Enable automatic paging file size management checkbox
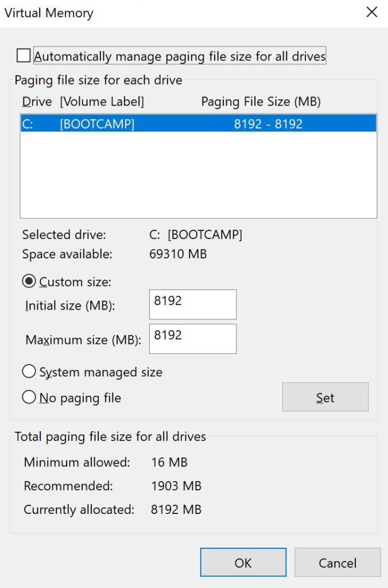The height and width of the screenshot is (588, 388). [24, 56]
